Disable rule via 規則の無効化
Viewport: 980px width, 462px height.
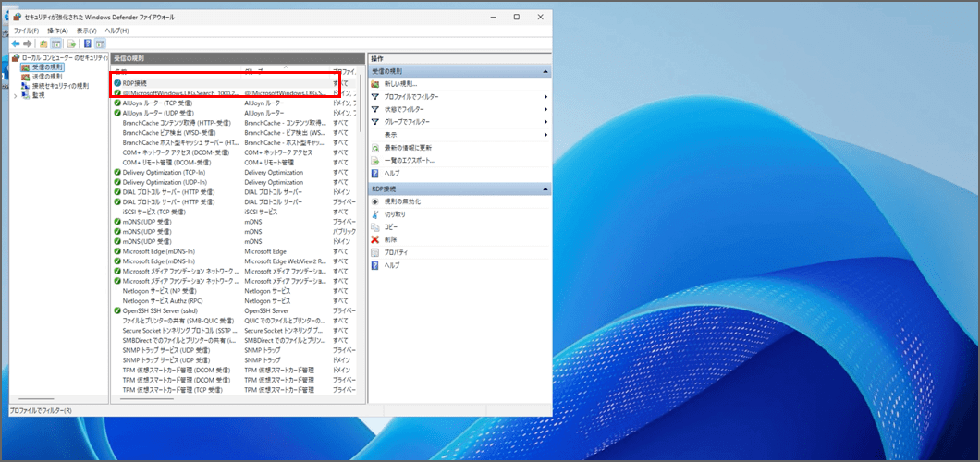[402, 201]
